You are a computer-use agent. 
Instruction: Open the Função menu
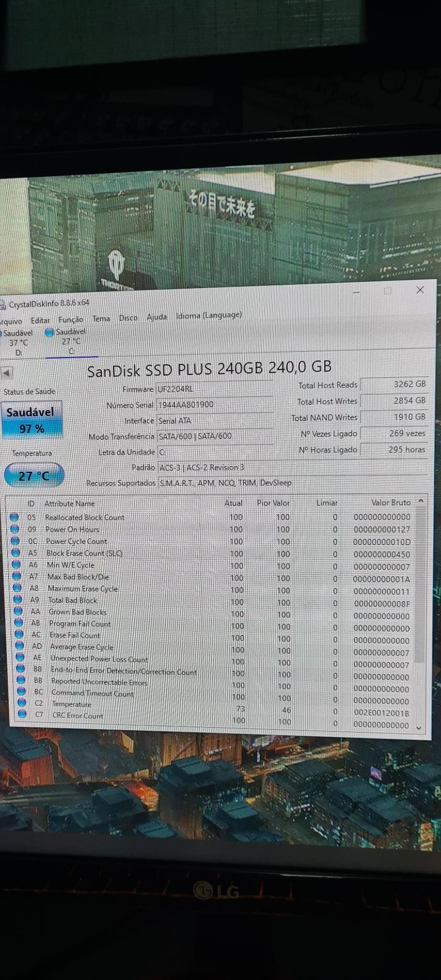pos(71,319)
